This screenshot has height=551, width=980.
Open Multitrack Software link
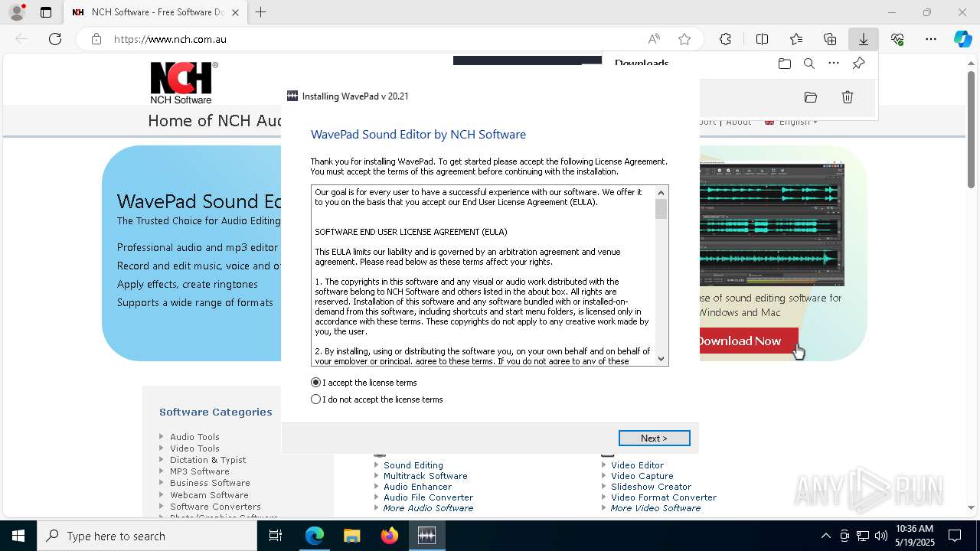pos(426,476)
